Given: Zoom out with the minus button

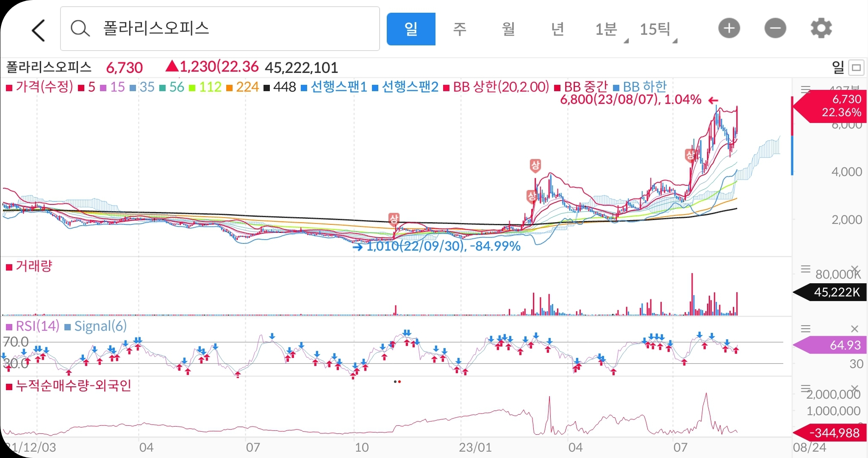Looking at the screenshot, I should point(775,28).
